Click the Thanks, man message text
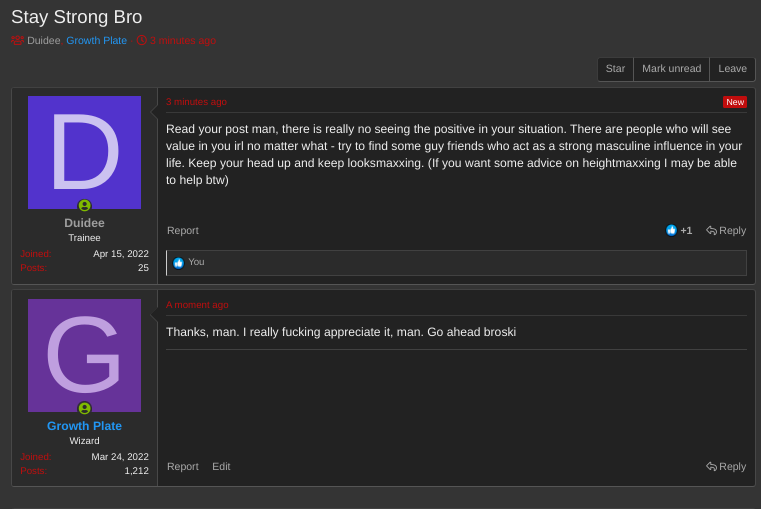The width and height of the screenshot is (761, 509). click(x=341, y=332)
